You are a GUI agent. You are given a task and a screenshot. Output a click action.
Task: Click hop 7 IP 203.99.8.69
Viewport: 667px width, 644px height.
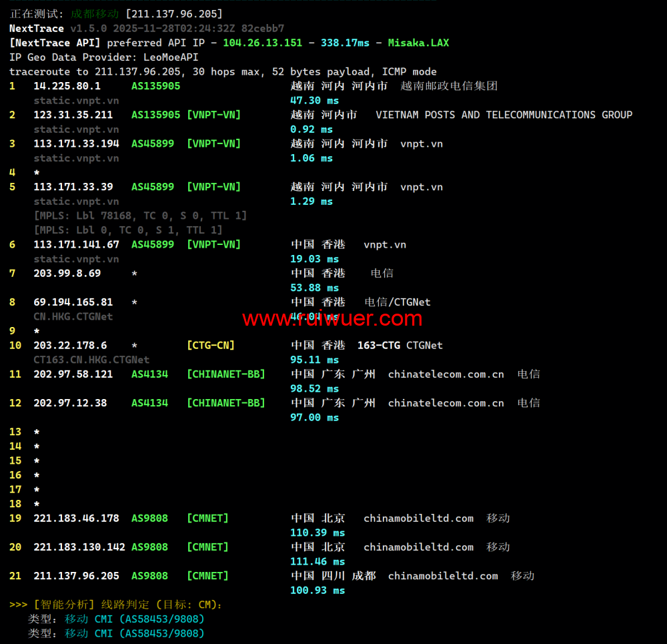coord(67,274)
